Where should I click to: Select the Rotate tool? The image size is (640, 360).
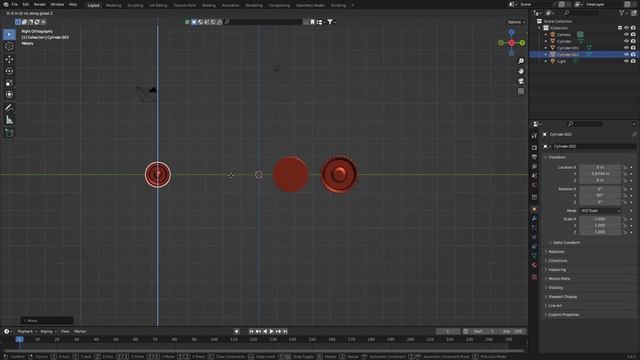9,71
